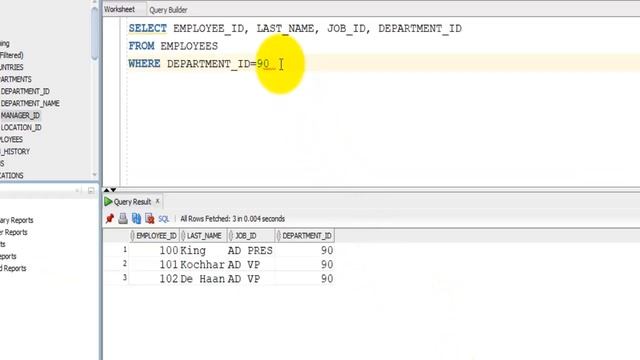
Task: Sort by the LAST_NAME column header
Action: point(203,236)
